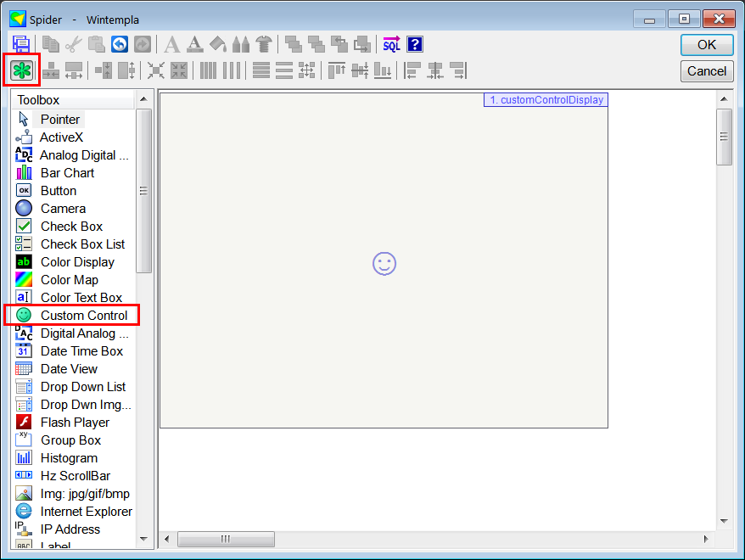Viewport: 745px width, 560px height.
Task: Open the underlined A text color icon
Action: click(x=195, y=45)
